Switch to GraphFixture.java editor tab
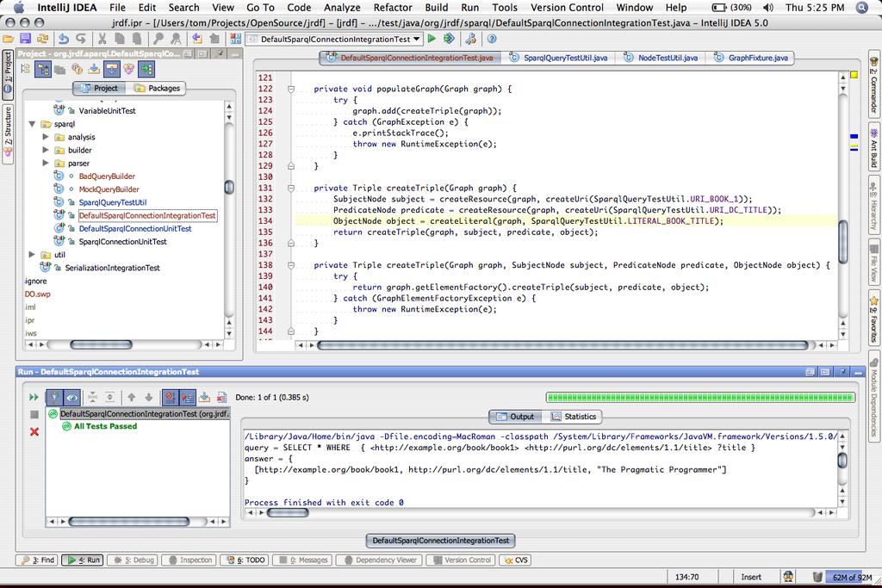 click(x=750, y=58)
